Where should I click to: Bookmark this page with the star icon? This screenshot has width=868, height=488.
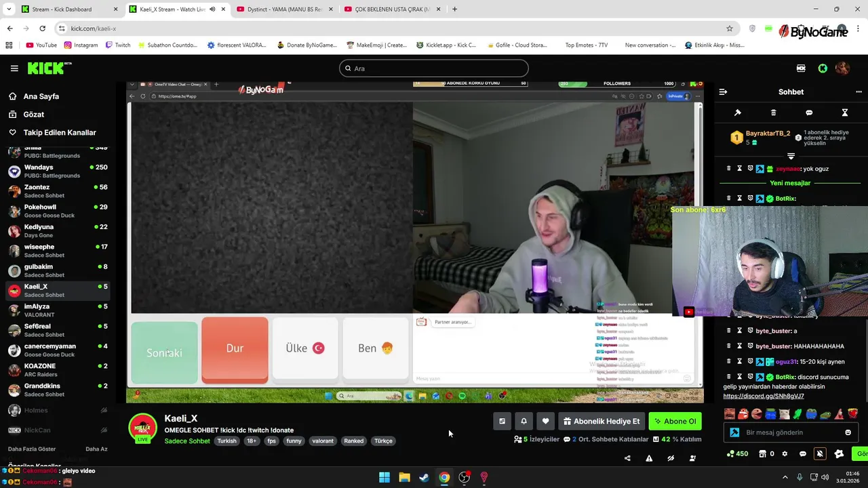tap(730, 28)
